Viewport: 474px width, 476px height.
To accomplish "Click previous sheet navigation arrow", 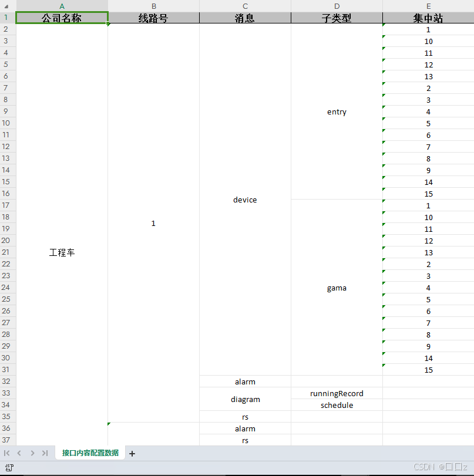I will click(19, 453).
